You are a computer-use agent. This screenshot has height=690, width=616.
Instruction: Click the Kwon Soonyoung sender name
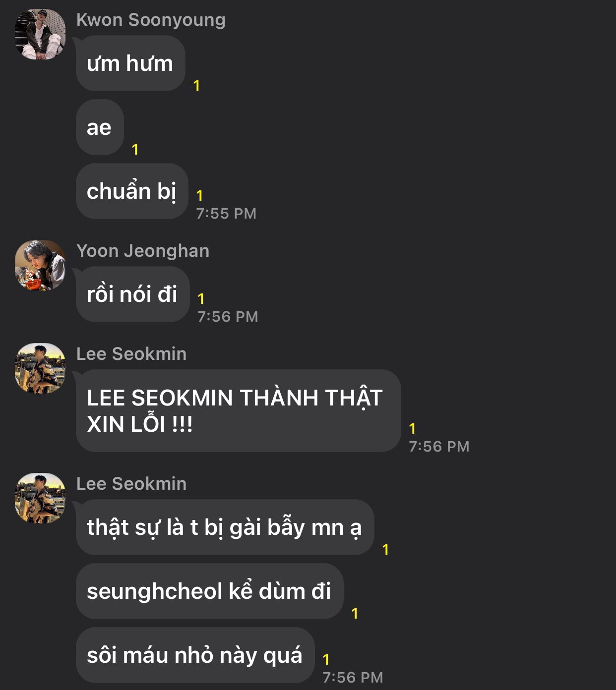coord(151,20)
